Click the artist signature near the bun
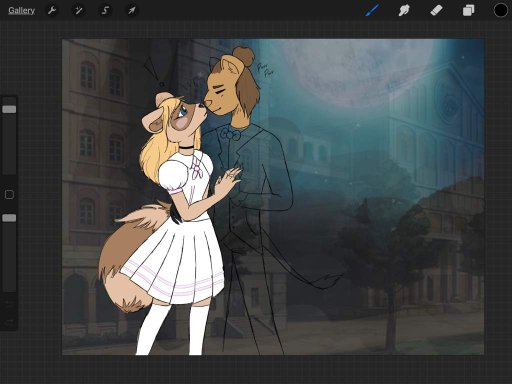Image resolution: width=512 pixels, height=384 pixels. tap(266, 70)
